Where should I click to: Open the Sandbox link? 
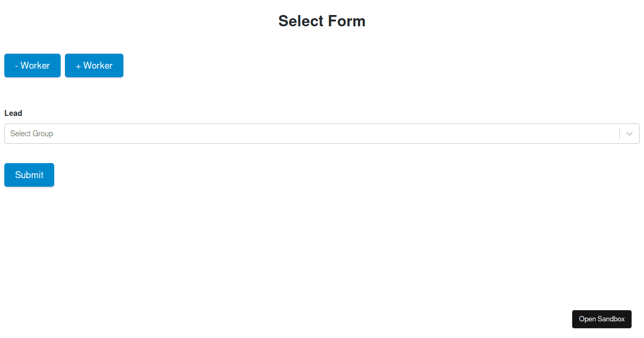click(602, 319)
